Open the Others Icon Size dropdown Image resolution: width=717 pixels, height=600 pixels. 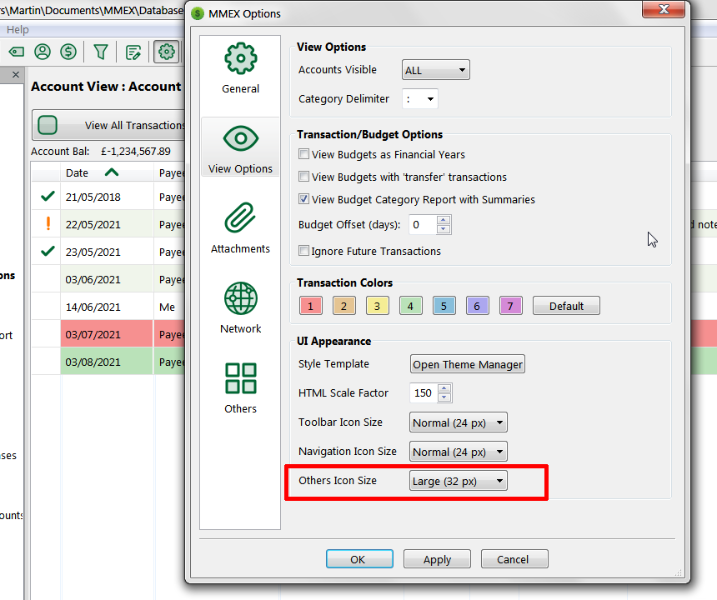(x=458, y=481)
